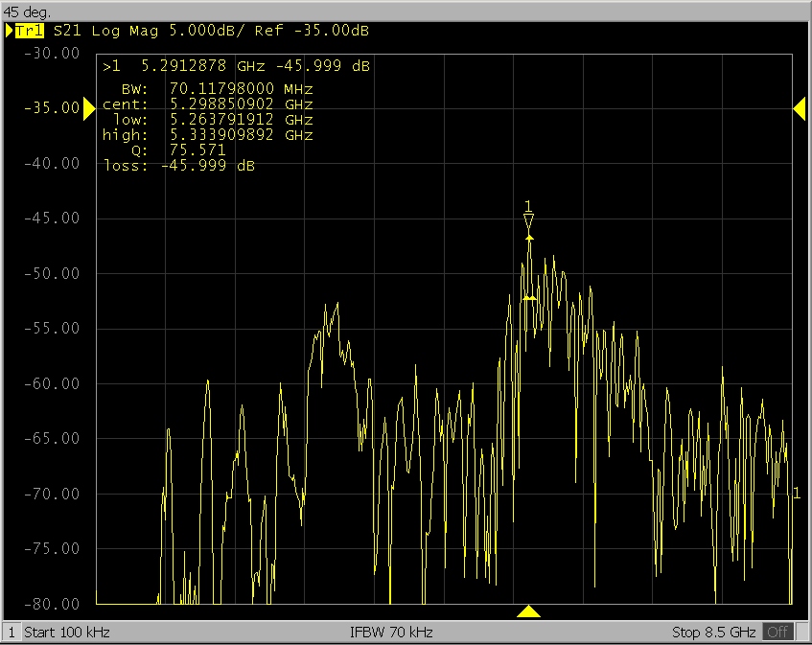Viewport: 812px width, 645px height.
Task: Click the Marker 1 triangle at the trace peak
Action: [x=528, y=222]
